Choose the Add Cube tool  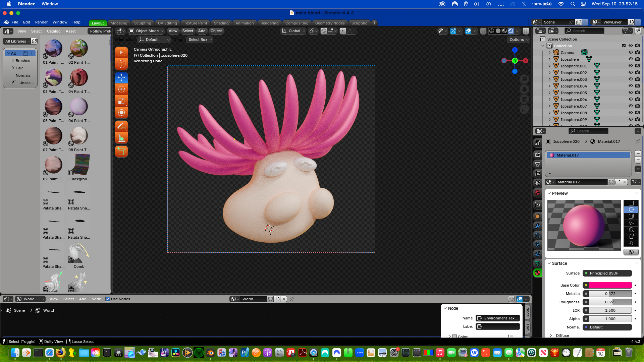(121, 152)
